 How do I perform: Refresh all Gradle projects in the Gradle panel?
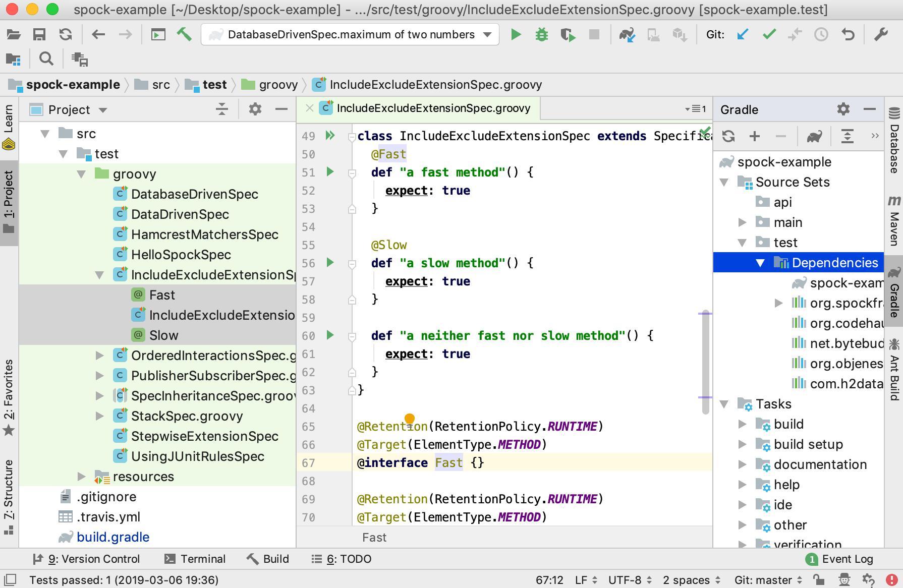coord(729,136)
